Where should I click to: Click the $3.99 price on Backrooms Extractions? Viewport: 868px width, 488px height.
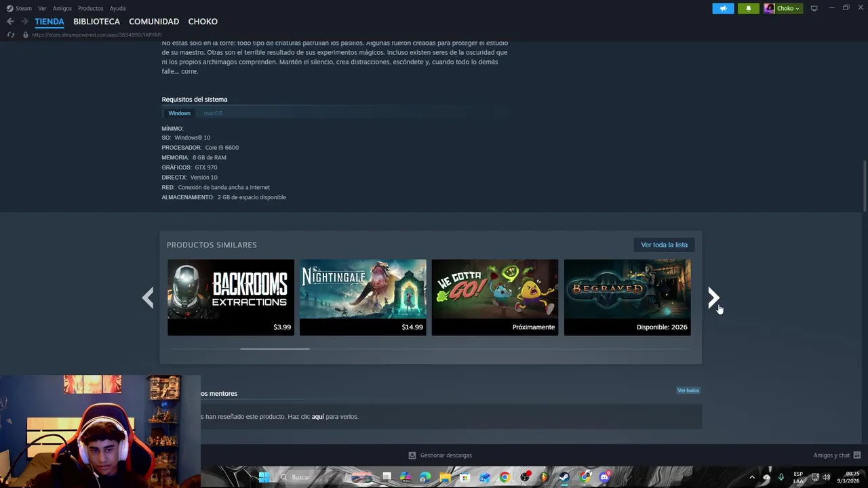pyautogui.click(x=282, y=327)
